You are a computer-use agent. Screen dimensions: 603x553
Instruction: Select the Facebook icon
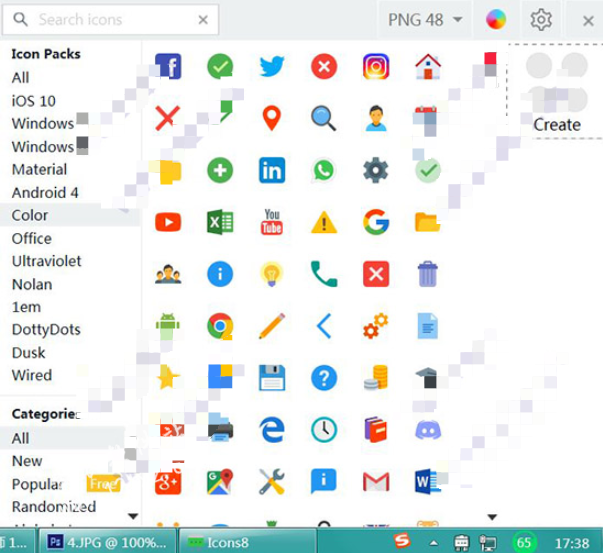(168, 66)
